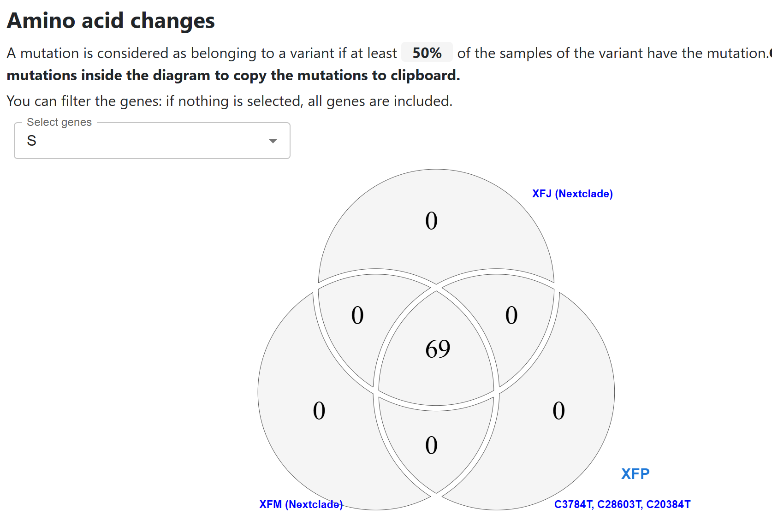Click the Amino acid changes heading
Screen dimensions: 772x532
pos(111,21)
